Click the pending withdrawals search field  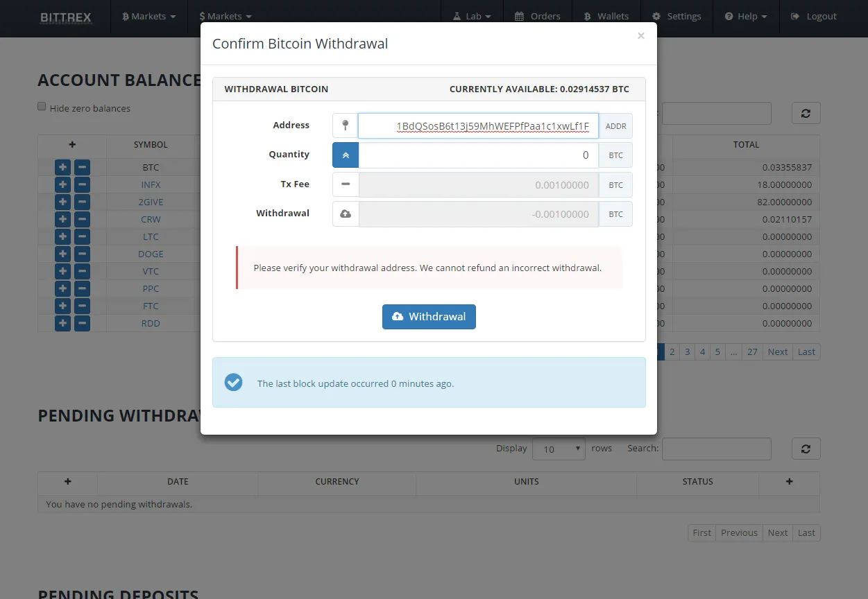click(x=716, y=449)
